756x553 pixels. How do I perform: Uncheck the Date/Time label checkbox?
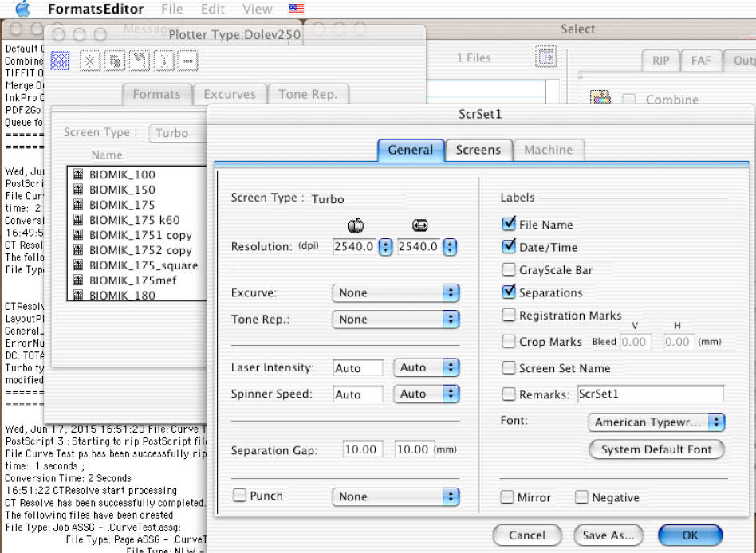point(509,247)
